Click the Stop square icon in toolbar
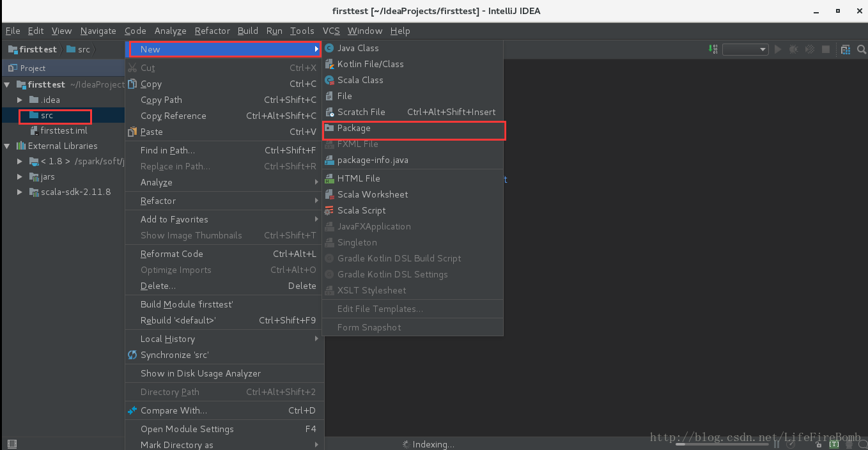Image resolution: width=868 pixels, height=450 pixels. (826, 49)
